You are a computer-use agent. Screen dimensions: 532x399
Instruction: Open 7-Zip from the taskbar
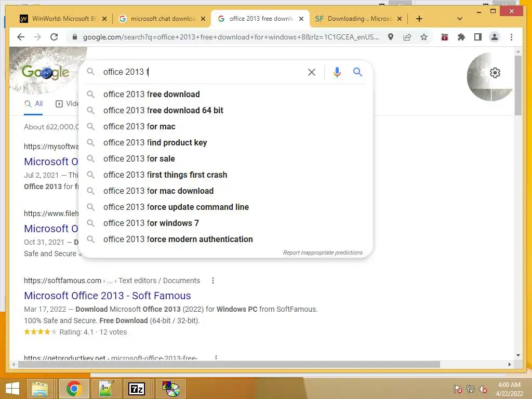click(137, 389)
